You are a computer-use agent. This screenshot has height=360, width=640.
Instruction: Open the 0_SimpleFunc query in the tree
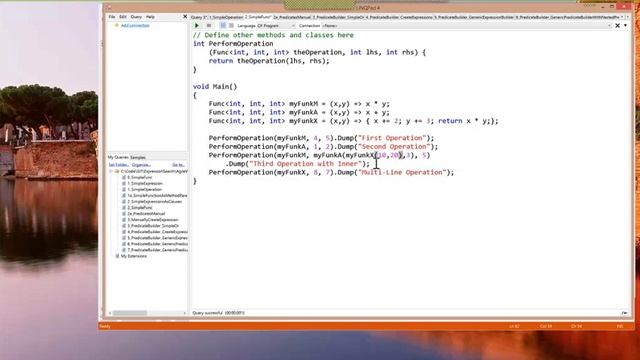140,178
